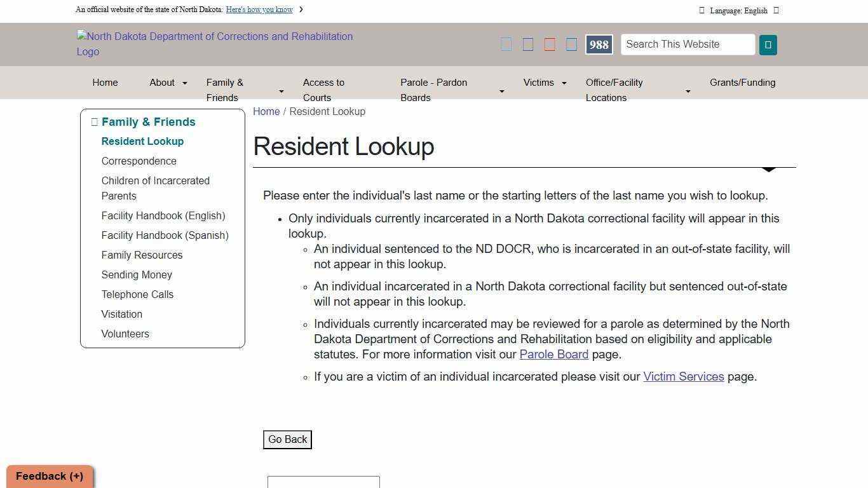Open the red social media icon
Image resolution: width=868 pixels, height=488 pixels.
tap(550, 44)
